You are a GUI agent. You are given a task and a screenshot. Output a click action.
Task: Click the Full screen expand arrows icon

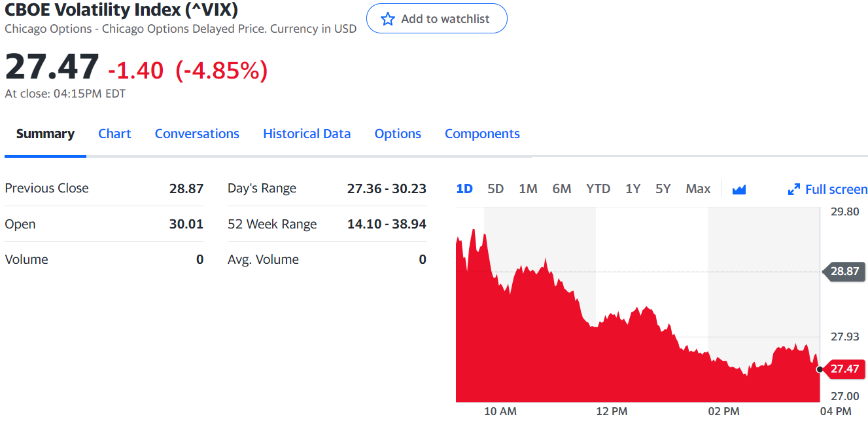tap(794, 189)
